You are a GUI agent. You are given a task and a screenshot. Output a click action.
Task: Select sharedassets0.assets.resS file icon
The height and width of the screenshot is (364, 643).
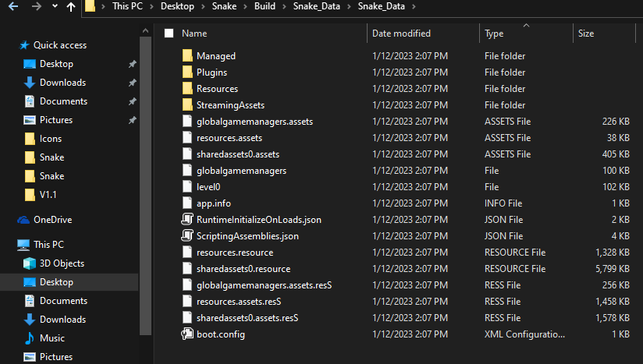coord(187,318)
